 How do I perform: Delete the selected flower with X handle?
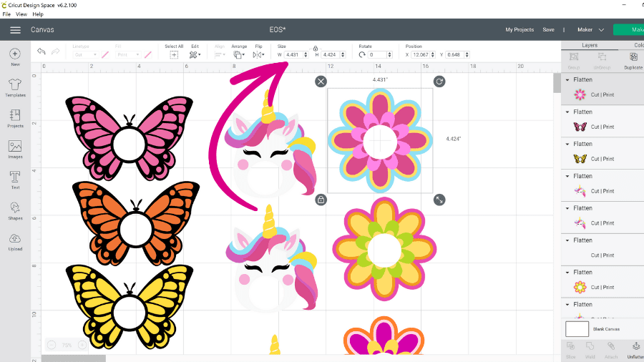[321, 82]
